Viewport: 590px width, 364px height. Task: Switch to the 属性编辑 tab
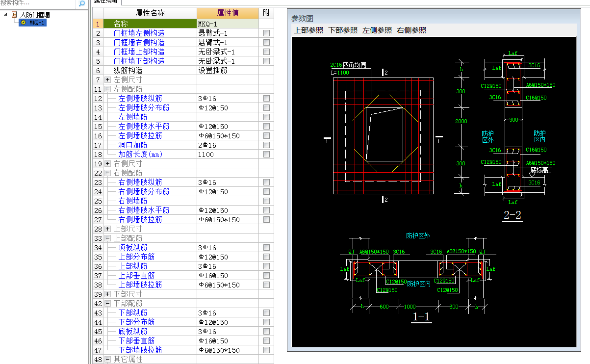[x=106, y=2]
